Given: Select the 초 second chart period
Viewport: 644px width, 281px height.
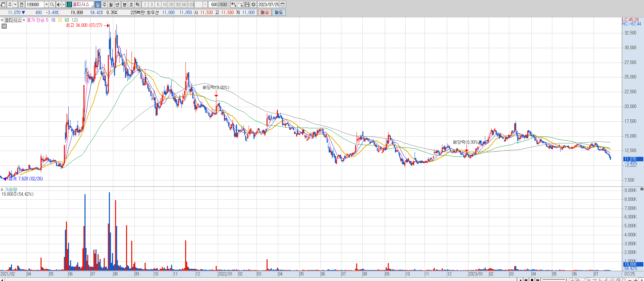Looking at the screenshot, I should click(131, 4).
